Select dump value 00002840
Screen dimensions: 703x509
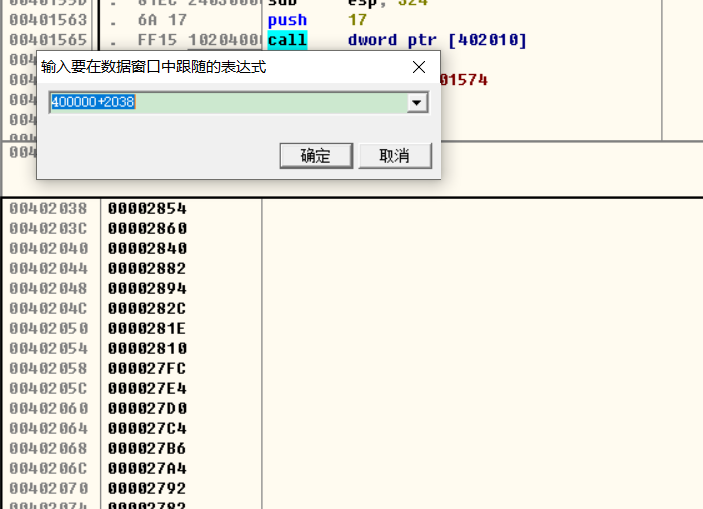pos(147,248)
